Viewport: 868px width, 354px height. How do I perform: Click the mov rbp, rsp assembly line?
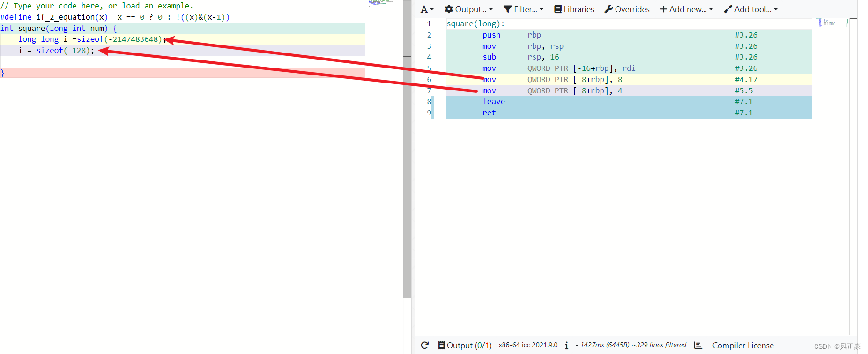click(629, 46)
